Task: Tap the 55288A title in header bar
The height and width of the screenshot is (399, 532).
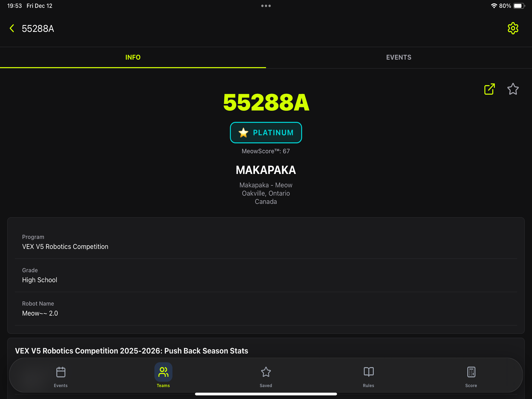Action: click(x=38, y=29)
